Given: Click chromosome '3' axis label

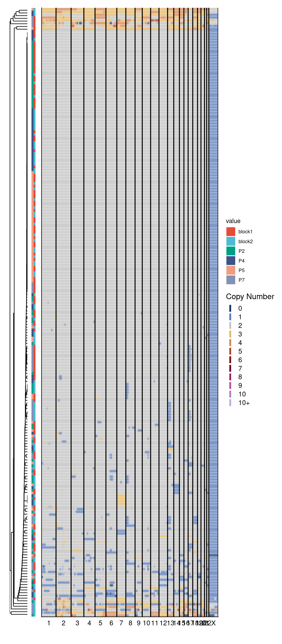Looking at the screenshot, I should (77, 623).
